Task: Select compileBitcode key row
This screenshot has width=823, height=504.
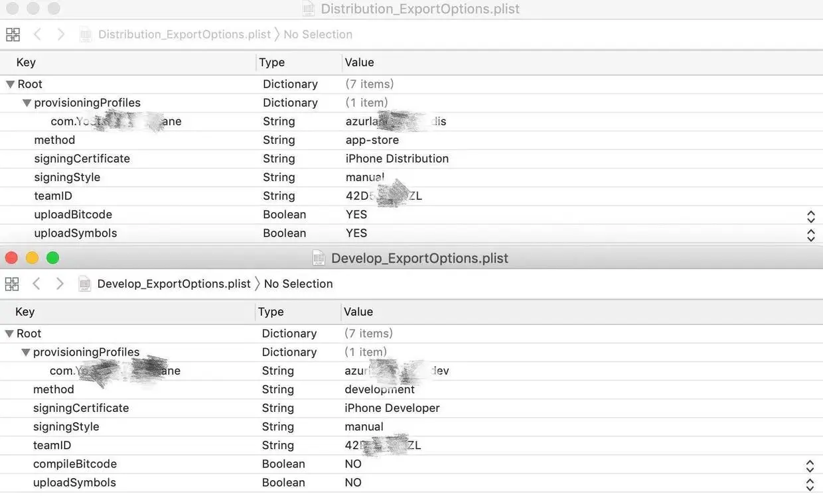Action: pos(75,464)
